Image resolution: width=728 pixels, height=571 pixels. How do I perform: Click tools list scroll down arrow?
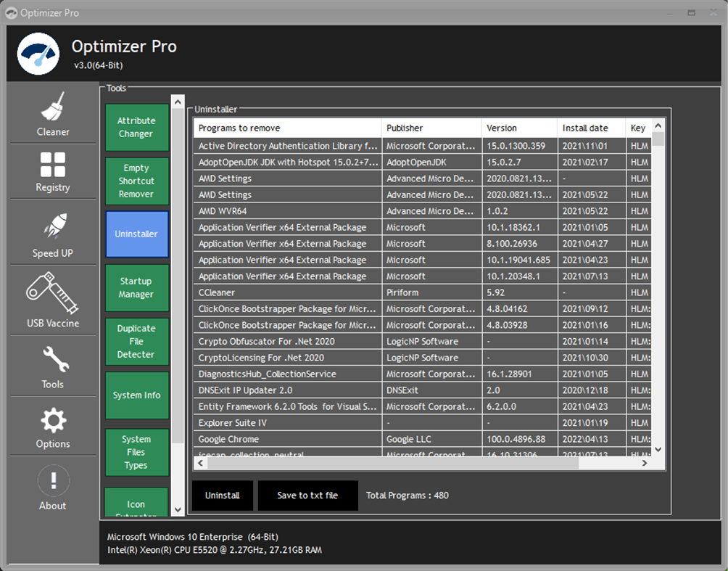(178, 509)
